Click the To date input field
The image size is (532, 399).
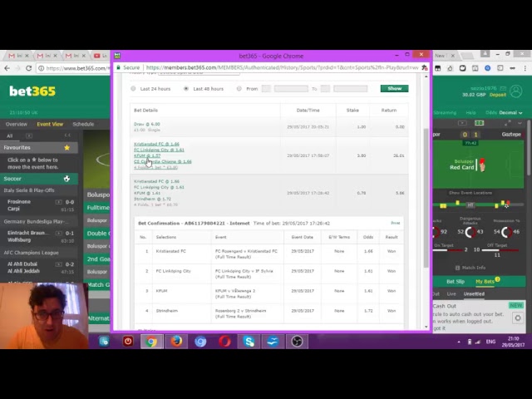350,89
